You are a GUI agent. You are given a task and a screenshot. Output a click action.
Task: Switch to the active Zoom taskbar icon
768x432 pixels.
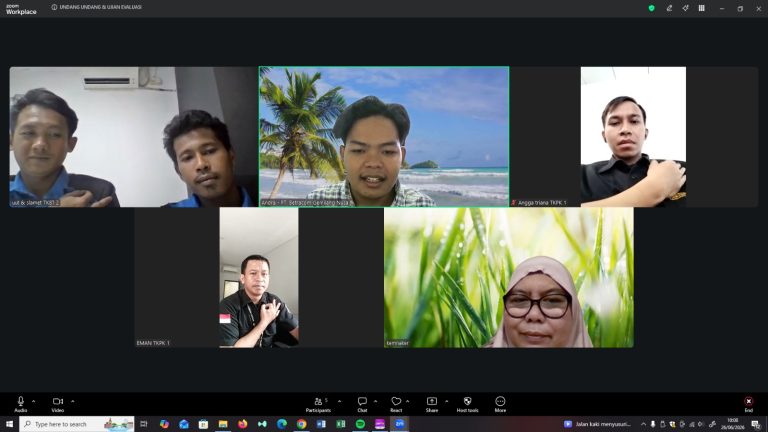(x=399, y=424)
